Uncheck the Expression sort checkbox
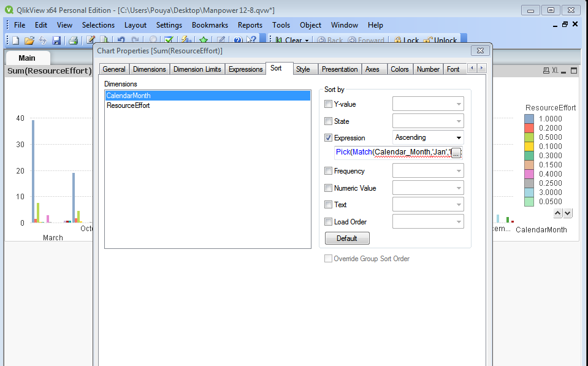The image size is (588, 366). coord(328,137)
